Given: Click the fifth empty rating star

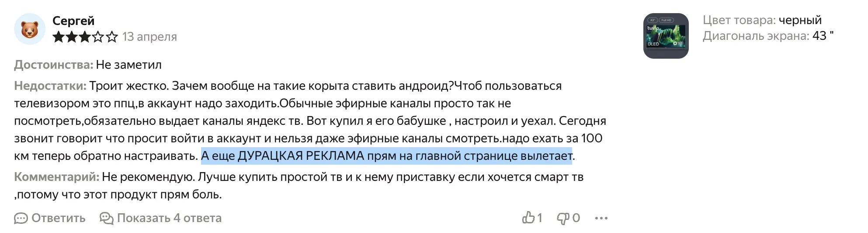Looking at the screenshot, I should pos(112,37).
